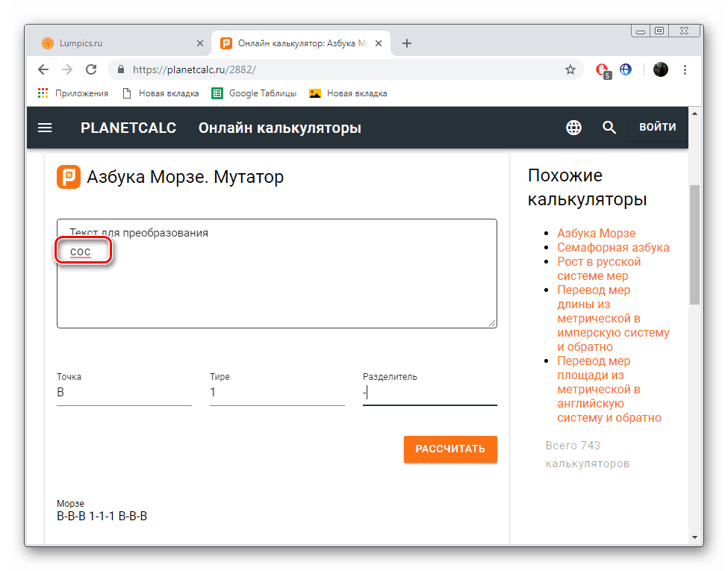Screen dimensions: 728x571
Task: Focus the Разделитель input field
Action: coord(430,393)
